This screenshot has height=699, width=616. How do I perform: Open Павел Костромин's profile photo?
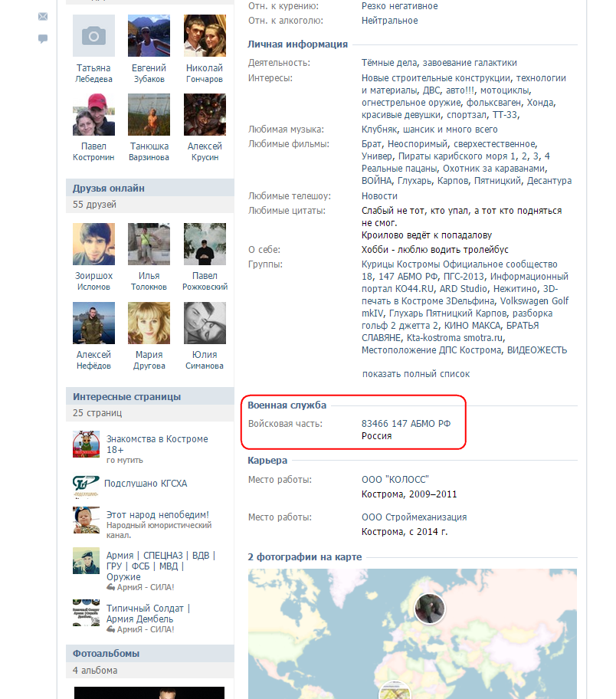(93, 114)
